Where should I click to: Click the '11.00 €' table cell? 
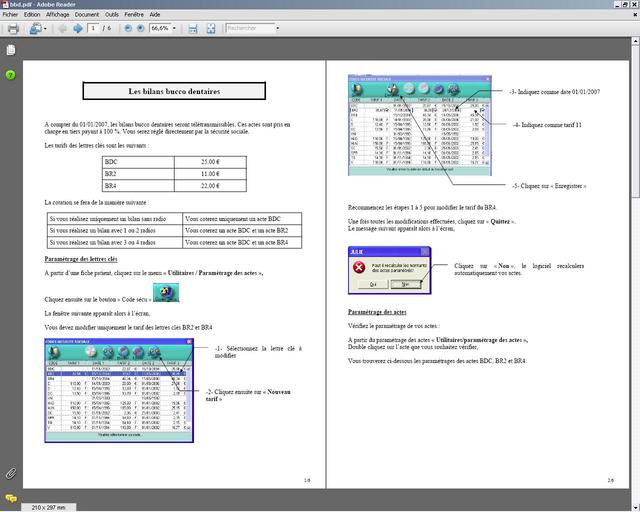click(210, 174)
